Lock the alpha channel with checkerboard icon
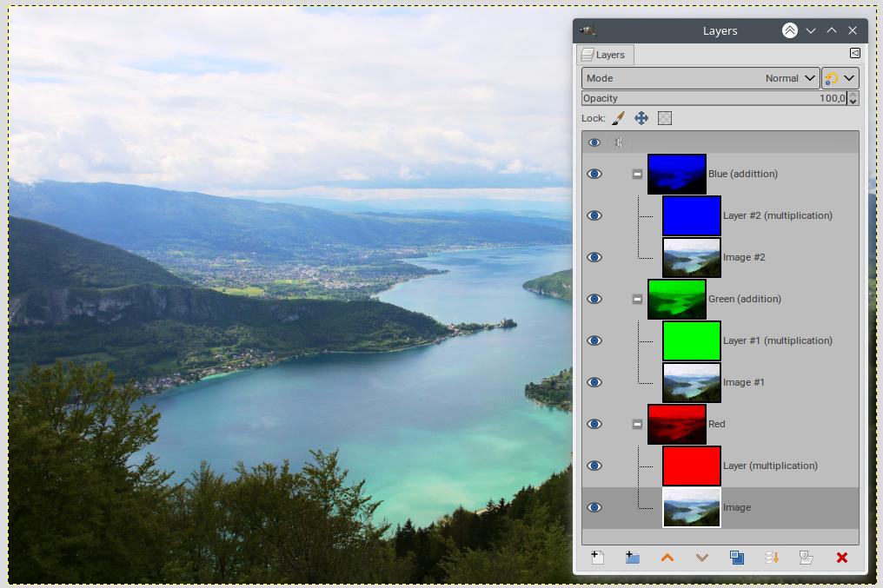Image resolution: width=883 pixels, height=588 pixels. pos(665,118)
